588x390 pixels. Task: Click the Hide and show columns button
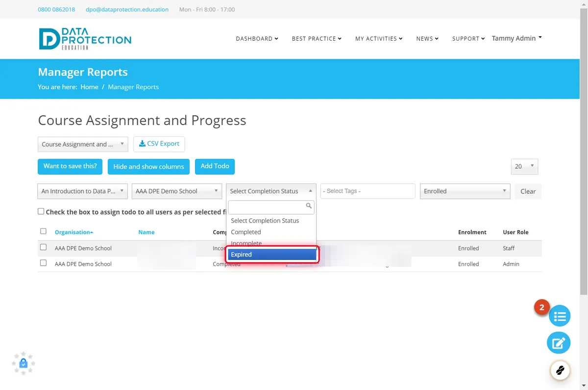tap(148, 166)
